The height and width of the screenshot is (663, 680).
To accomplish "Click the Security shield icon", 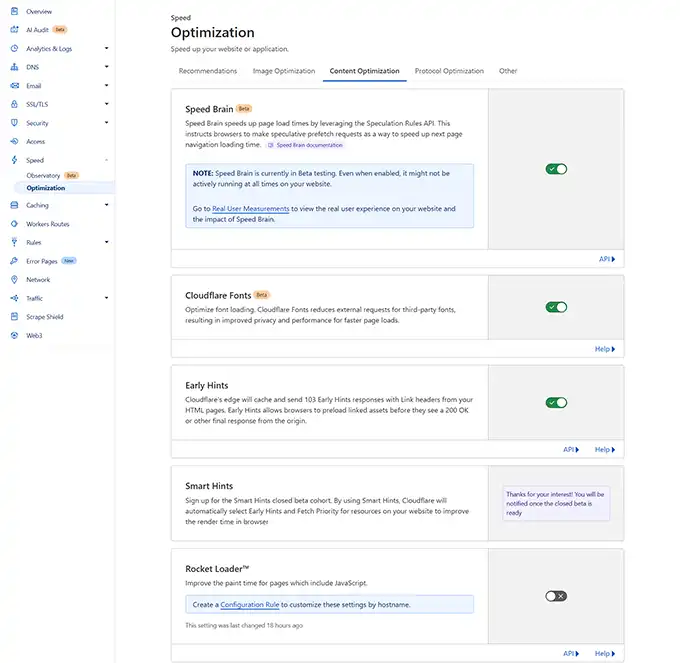I will coord(14,123).
